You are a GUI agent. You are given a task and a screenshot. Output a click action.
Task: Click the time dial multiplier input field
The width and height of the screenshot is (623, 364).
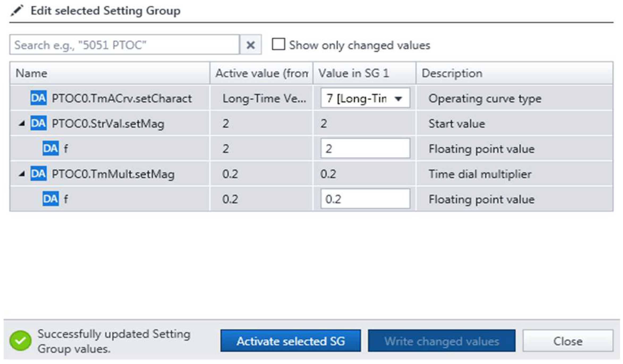[x=365, y=199]
